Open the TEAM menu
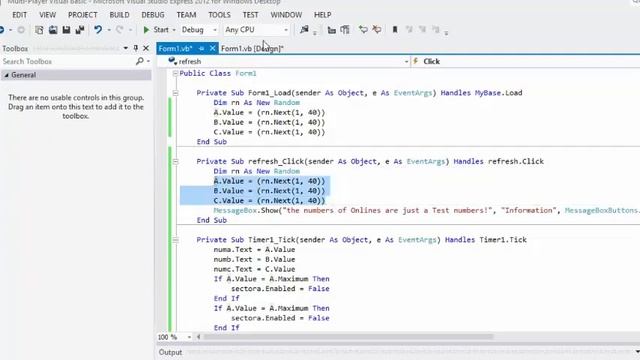 (x=186, y=15)
